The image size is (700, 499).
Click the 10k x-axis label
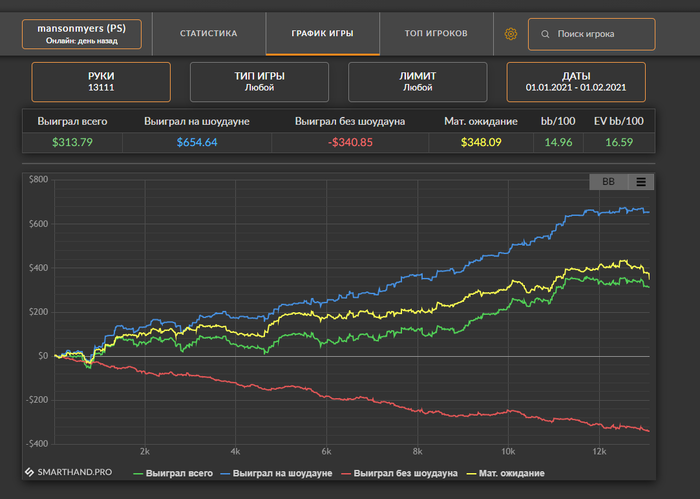coord(508,452)
